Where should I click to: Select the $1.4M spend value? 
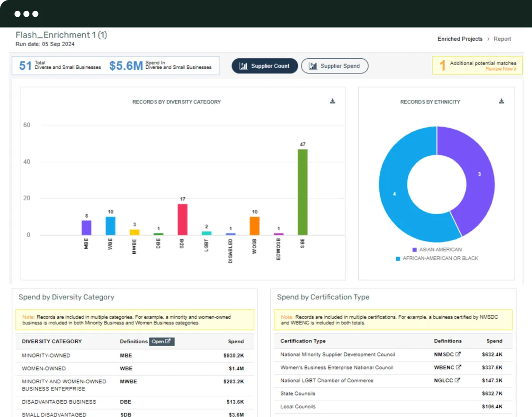[236, 368]
